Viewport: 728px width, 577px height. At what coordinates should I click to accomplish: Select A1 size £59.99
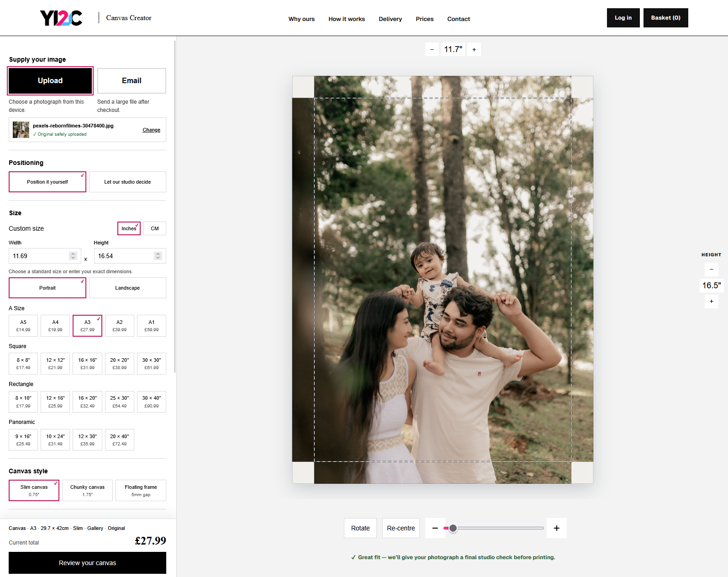click(x=152, y=326)
